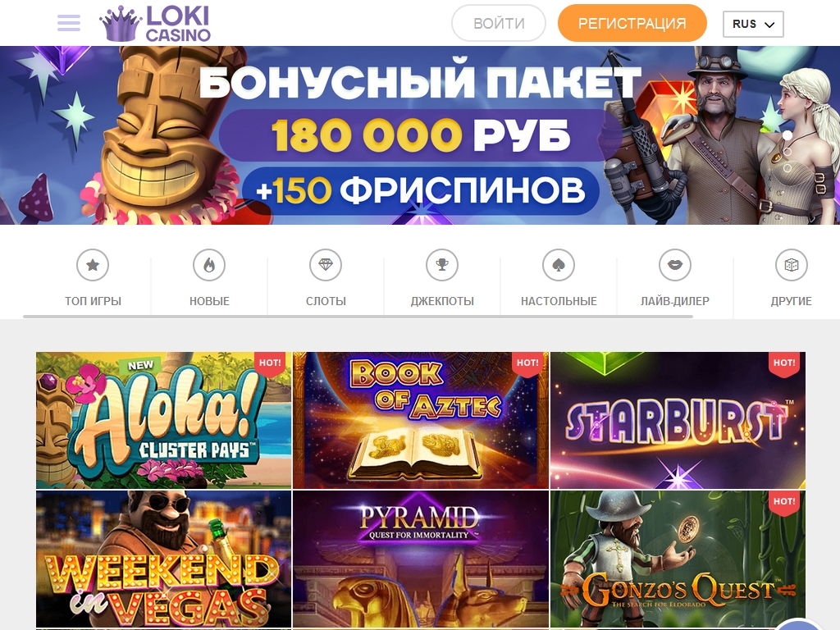The width and height of the screenshot is (840, 630).
Task: Click the Loki Casino crown logo
Action: pos(155,24)
